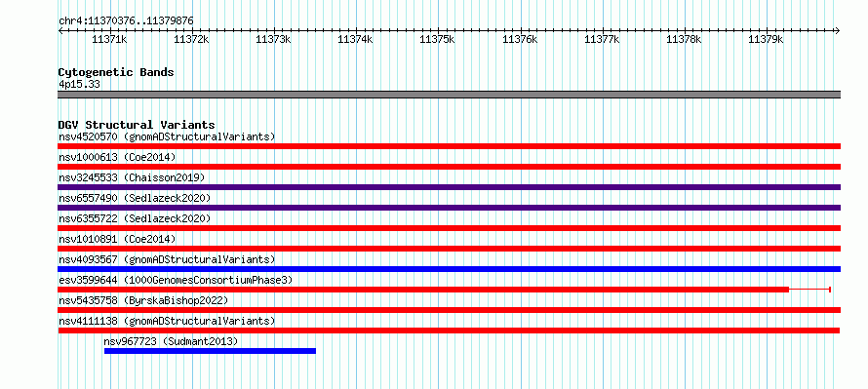Screen dimensions: 868x389
Task: Open nsv3245533 (Chaisson2019) variant label
Action: pos(132,177)
